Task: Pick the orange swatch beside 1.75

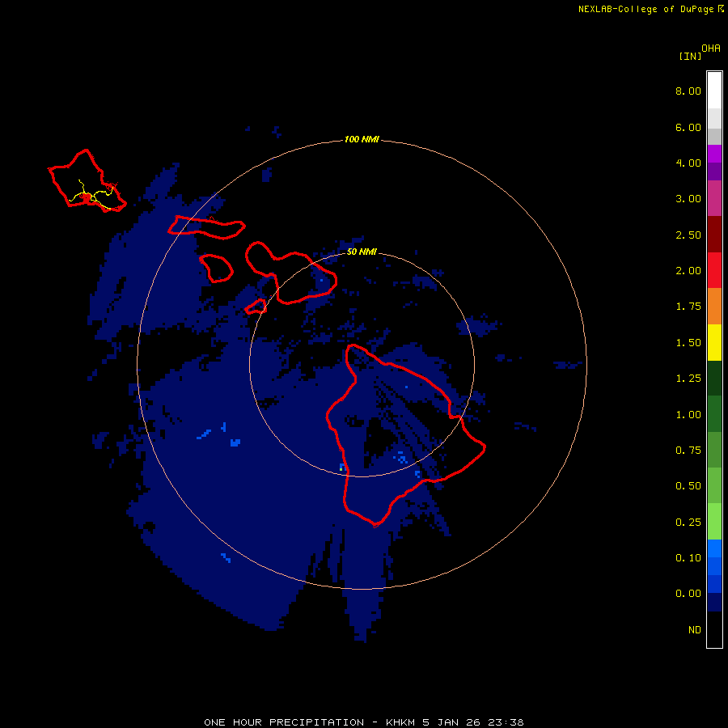Action: point(714,307)
